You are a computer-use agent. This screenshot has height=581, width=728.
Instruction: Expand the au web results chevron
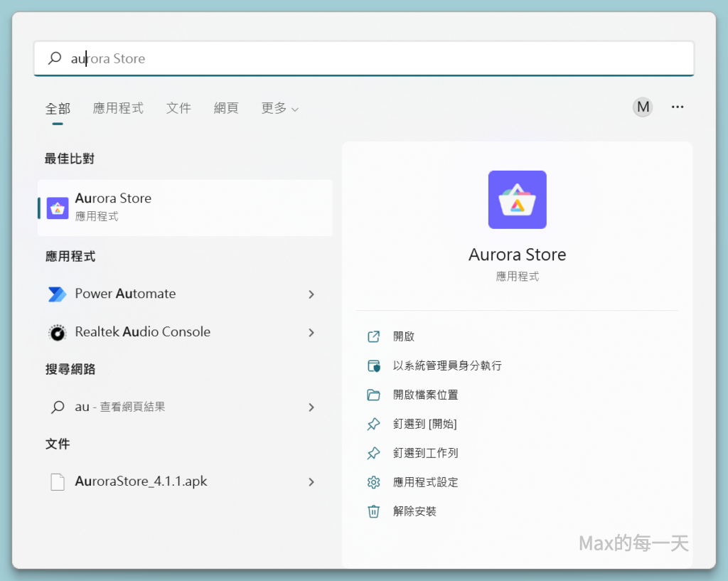pyautogui.click(x=311, y=407)
